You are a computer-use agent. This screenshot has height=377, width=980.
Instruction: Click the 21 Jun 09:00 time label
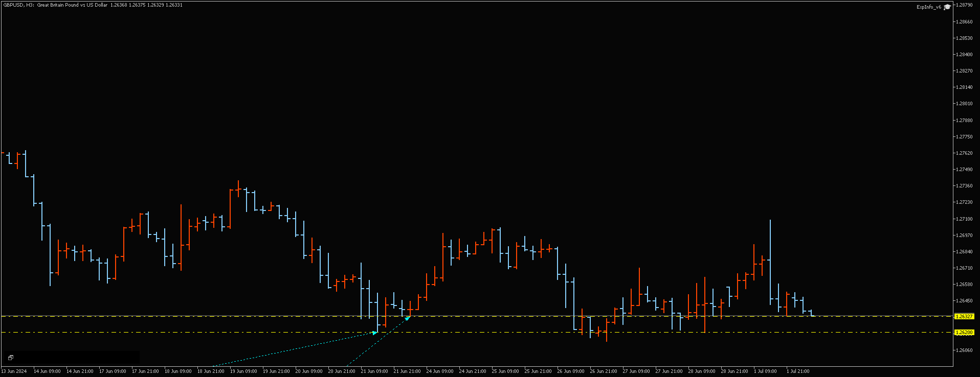click(x=374, y=371)
